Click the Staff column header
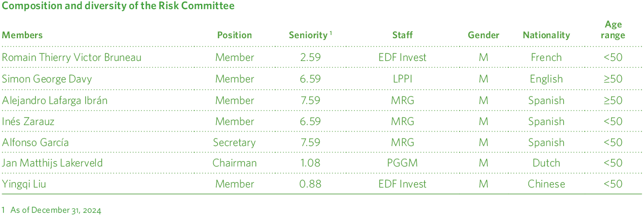Image resolution: width=644 pixels, height=216 pixels. pos(403,35)
